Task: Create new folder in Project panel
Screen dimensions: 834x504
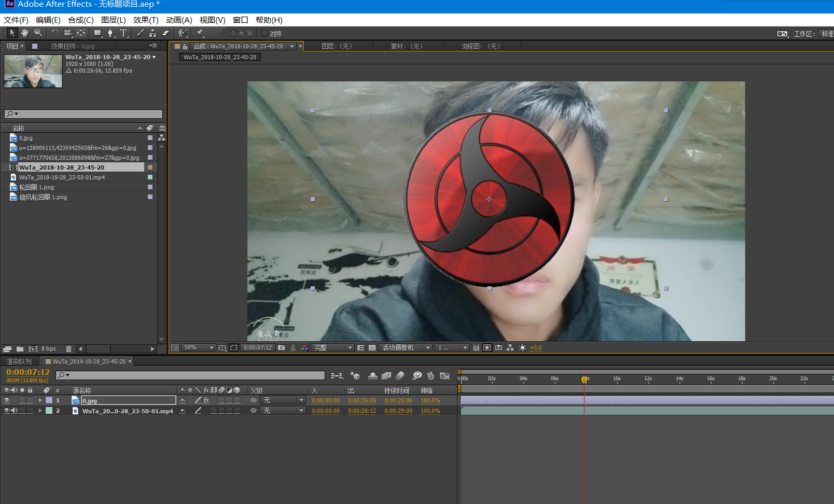Action: click(20, 348)
